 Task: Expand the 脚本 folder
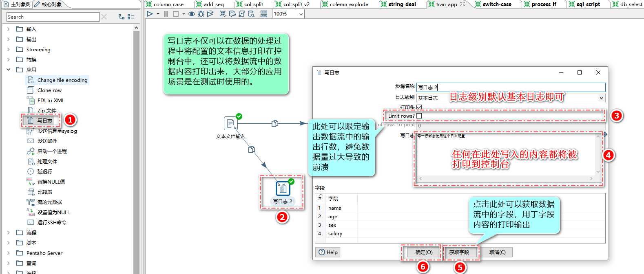(9, 243)
